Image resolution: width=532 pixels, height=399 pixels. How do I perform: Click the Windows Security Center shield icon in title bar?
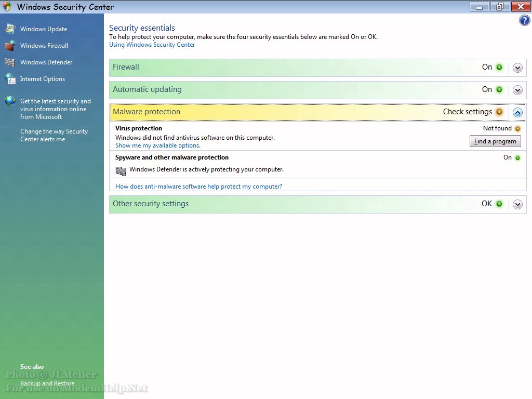point(7,6)
